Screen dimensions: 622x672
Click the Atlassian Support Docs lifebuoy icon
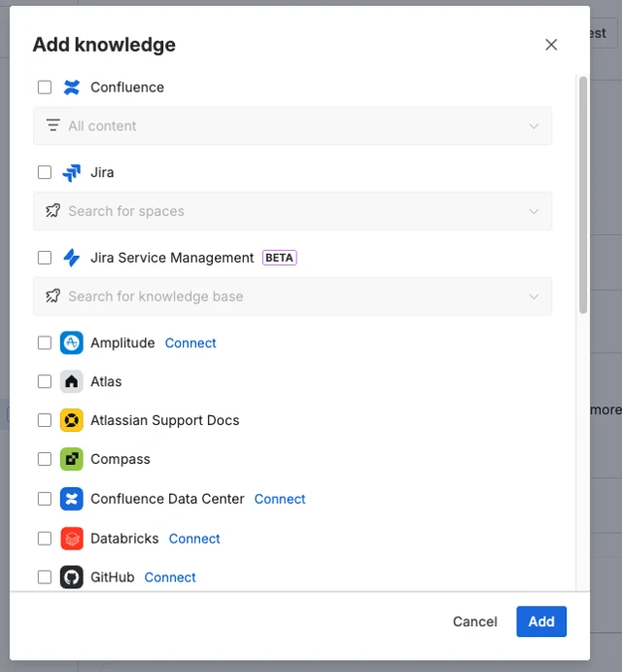[72, 420]
